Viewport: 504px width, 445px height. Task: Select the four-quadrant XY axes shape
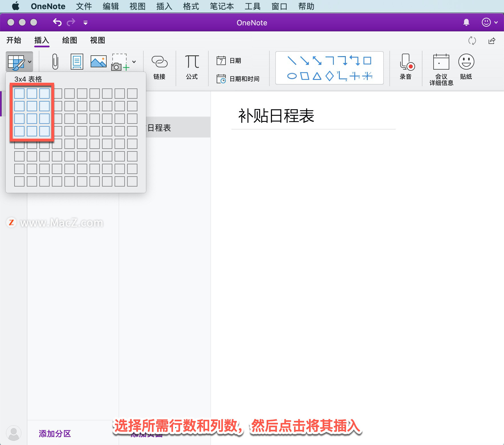click(x=355, y=76)
